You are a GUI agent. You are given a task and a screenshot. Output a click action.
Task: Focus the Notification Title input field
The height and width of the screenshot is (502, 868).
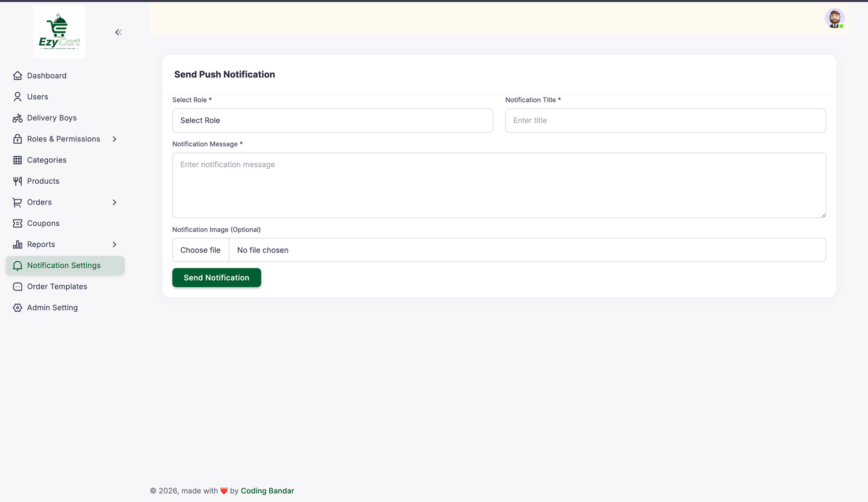point(666,120)
